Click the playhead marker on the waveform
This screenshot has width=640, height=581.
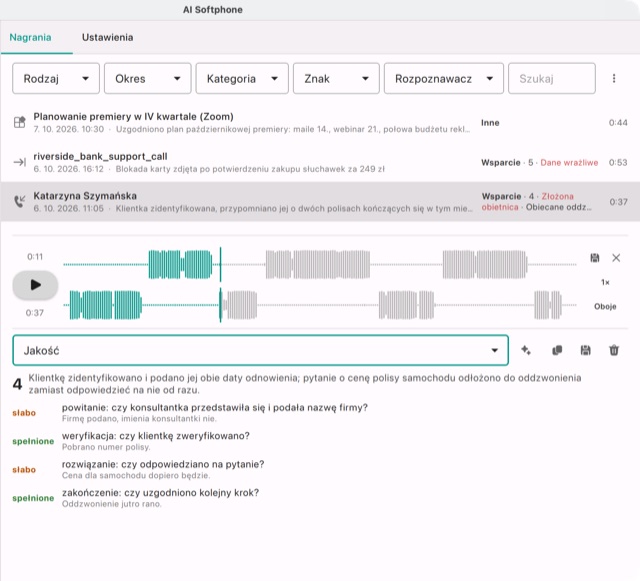pos(220,285)
